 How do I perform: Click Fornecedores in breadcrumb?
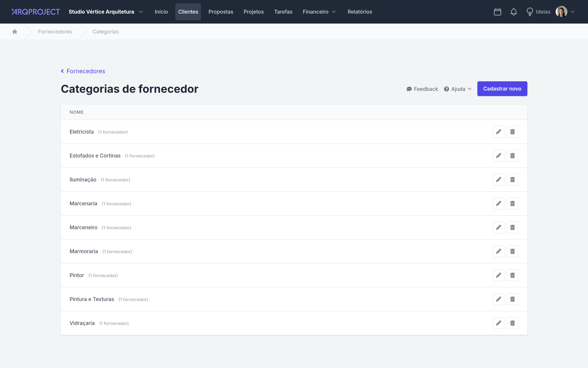pos(55,32)
